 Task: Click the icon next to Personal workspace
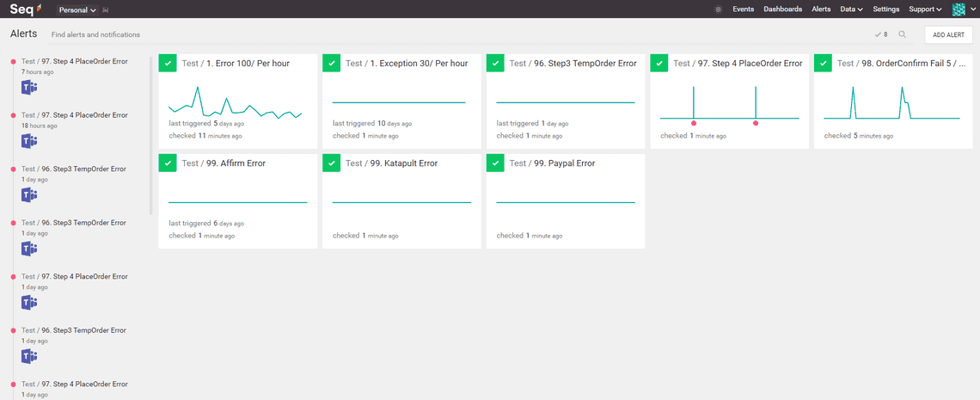pyautogui.click(x=105, y=10)
